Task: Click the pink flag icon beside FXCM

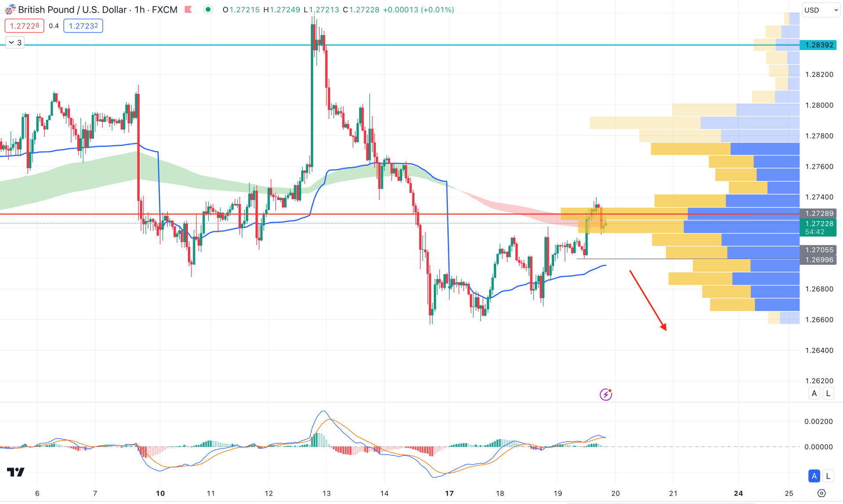Action: tap(188, 9)
